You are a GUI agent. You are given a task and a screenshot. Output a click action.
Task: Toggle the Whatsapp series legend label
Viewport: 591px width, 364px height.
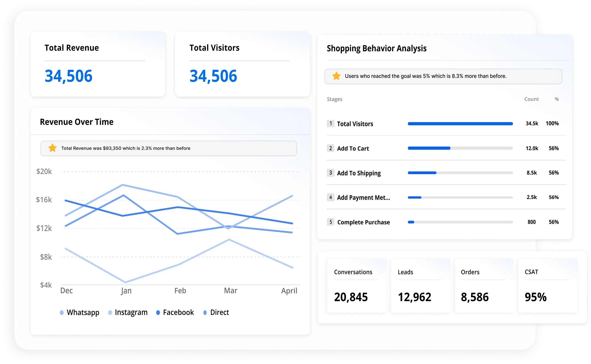tap(83, 312)
